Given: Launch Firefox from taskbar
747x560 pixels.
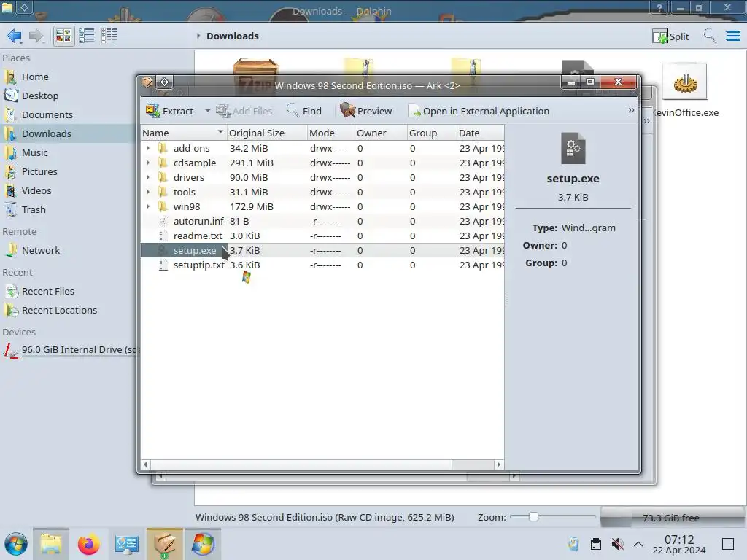Looking at the screenshot, I should (x=89, y=544).
